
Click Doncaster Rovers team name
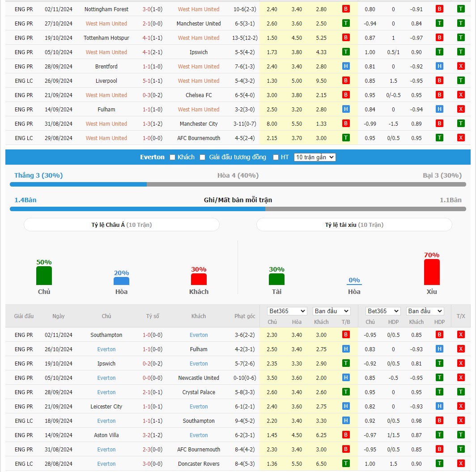(x=199, y=464)
